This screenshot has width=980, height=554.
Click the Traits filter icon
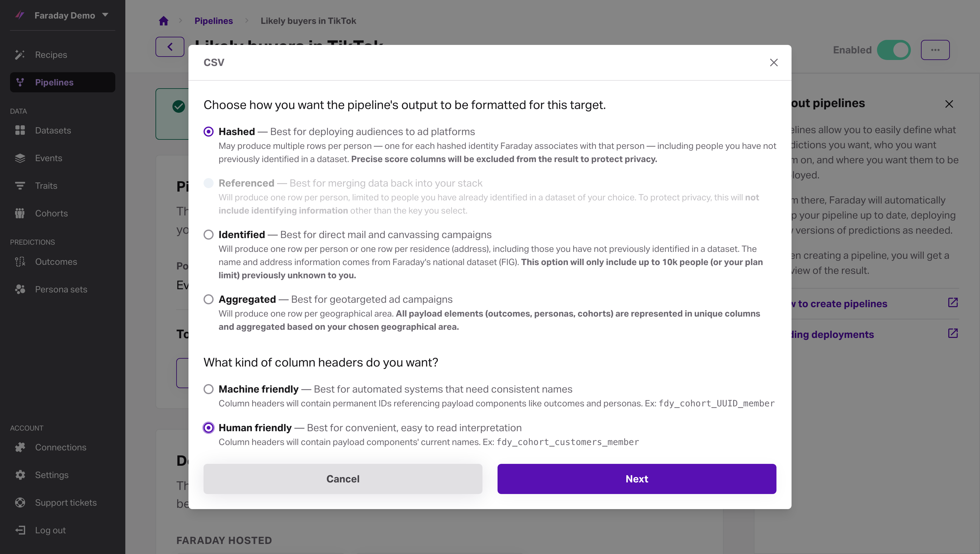click(20, 186)
